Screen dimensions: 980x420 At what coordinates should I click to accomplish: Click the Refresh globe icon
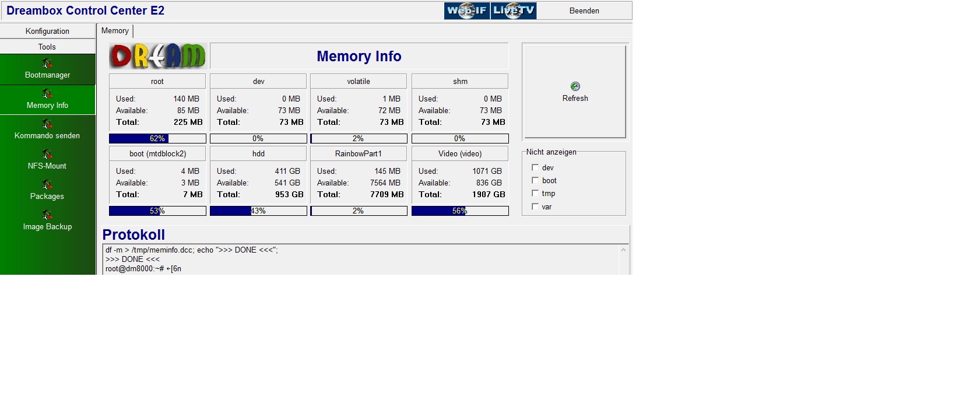pos(575,86)
